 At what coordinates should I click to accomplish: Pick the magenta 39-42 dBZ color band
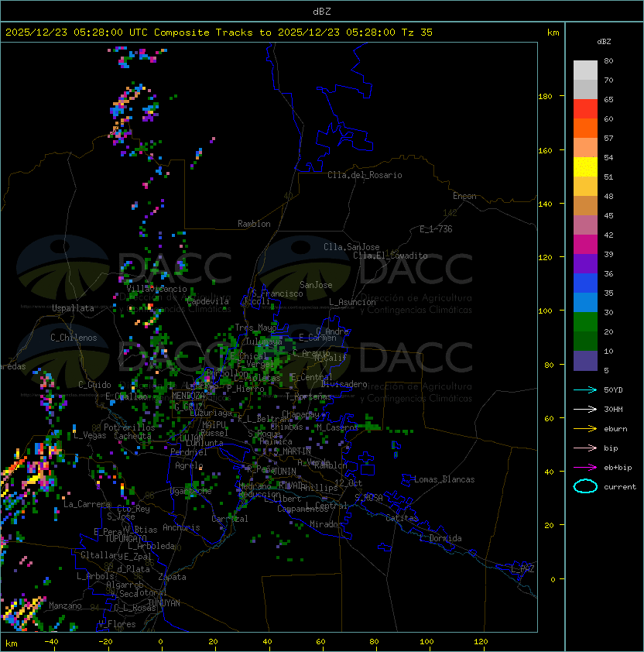point(585,245)
